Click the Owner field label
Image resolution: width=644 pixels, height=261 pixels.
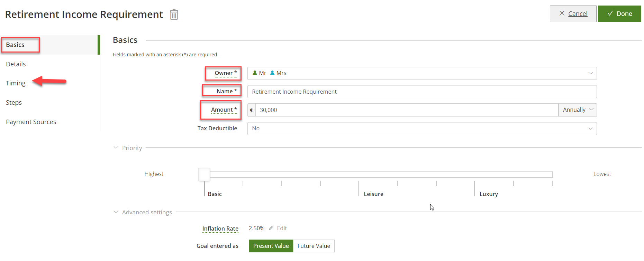coord(226,73)
